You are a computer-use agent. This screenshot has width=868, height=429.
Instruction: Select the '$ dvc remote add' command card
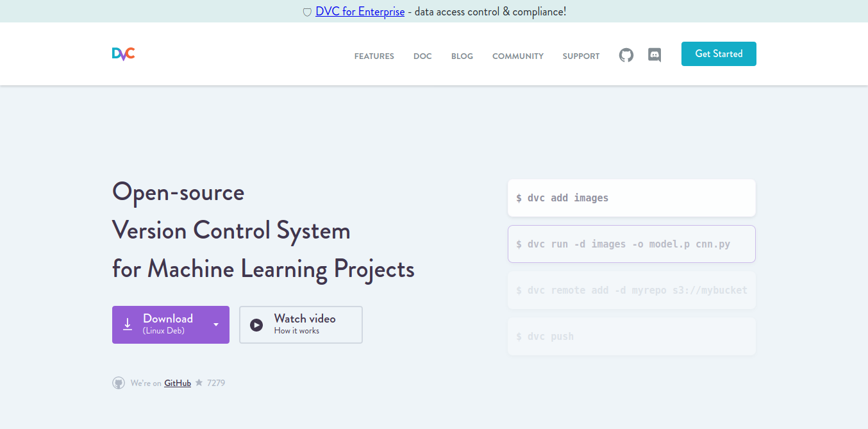coord(631,290)
